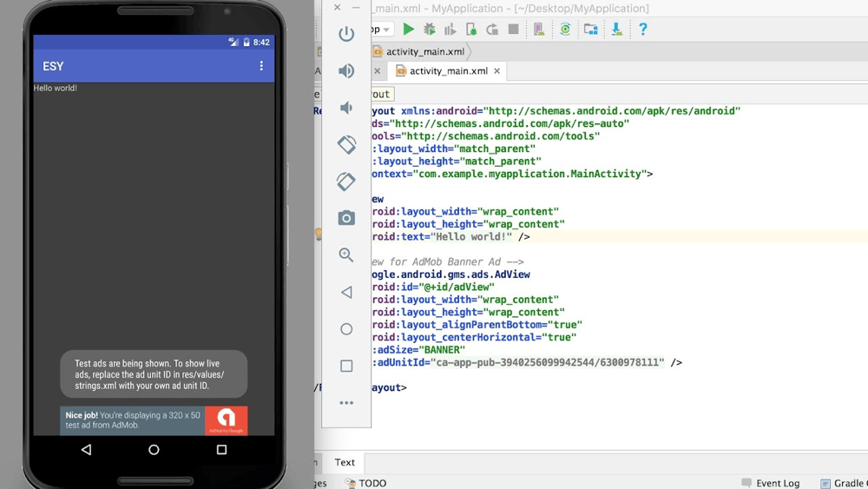Sync project with Gradle files icon
The height and width of the screenshot is (489, 868).
coord(565,30)
